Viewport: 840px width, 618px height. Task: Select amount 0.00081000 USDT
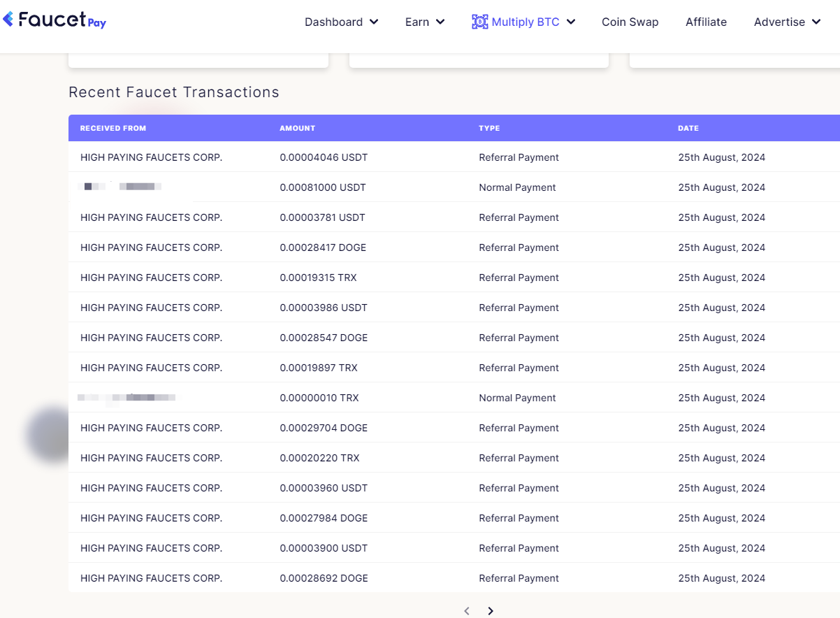(x=323, y=187)
